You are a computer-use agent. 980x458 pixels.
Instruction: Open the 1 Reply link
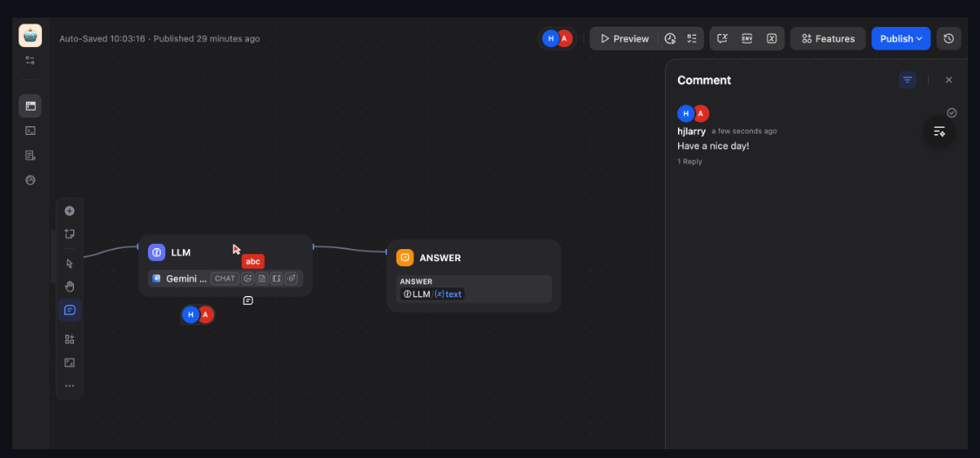(689, 162)
